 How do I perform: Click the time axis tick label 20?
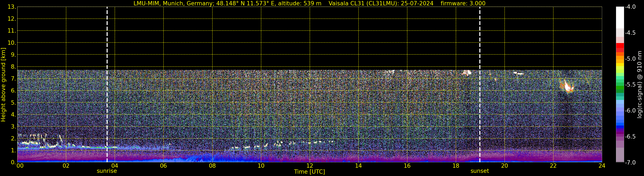[505, 166]
